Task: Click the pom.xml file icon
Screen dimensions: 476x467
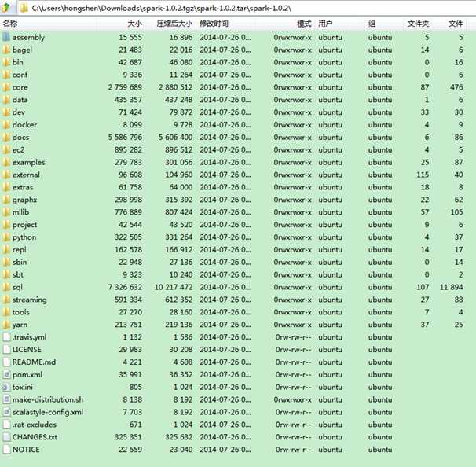Action: point(6,374)
